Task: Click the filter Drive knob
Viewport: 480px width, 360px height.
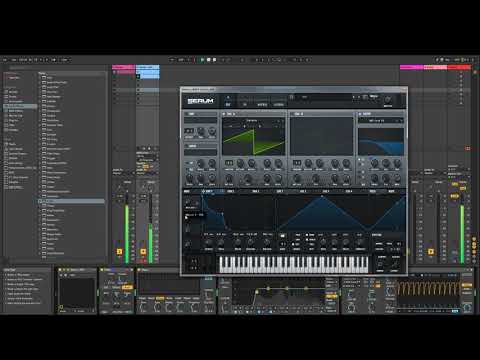Action: click(374, 179)
